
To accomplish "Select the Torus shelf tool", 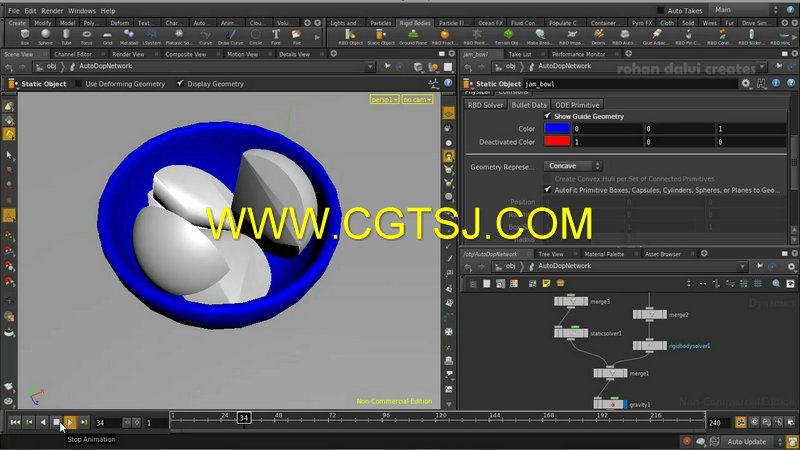I will pyautogui.click(x=87, y=36).
